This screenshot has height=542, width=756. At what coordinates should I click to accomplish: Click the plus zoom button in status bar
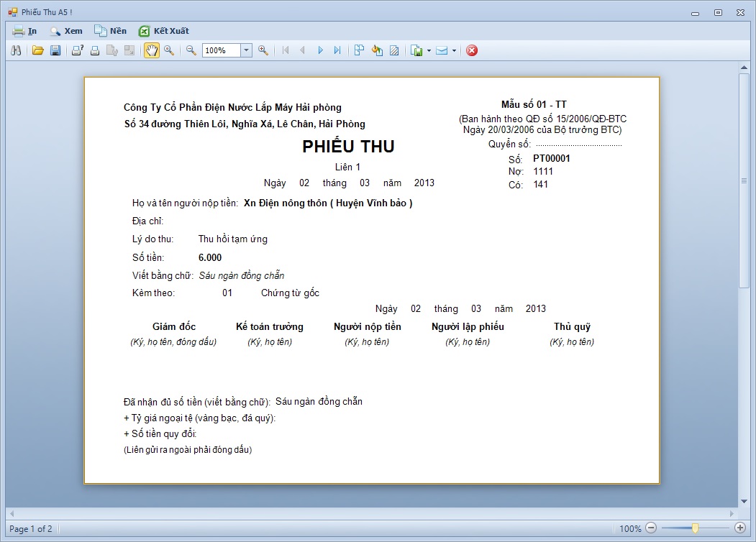739,528
